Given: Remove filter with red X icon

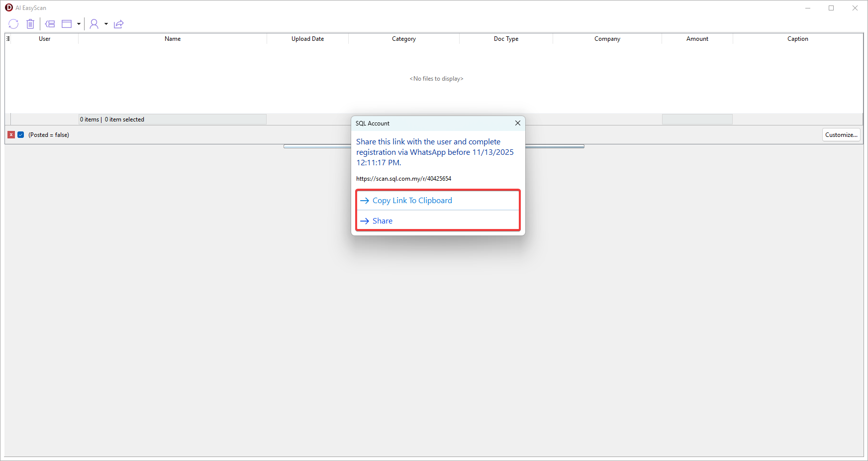Looking at the screenshot, I should coord(11,135).
